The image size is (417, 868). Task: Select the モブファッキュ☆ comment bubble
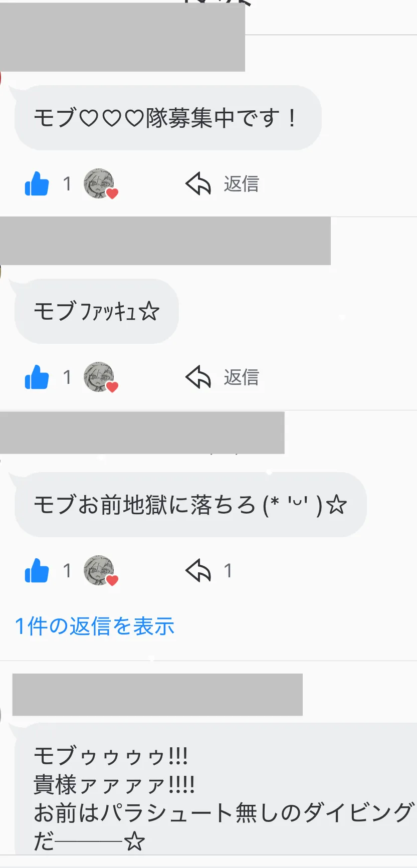click(97, 311)
